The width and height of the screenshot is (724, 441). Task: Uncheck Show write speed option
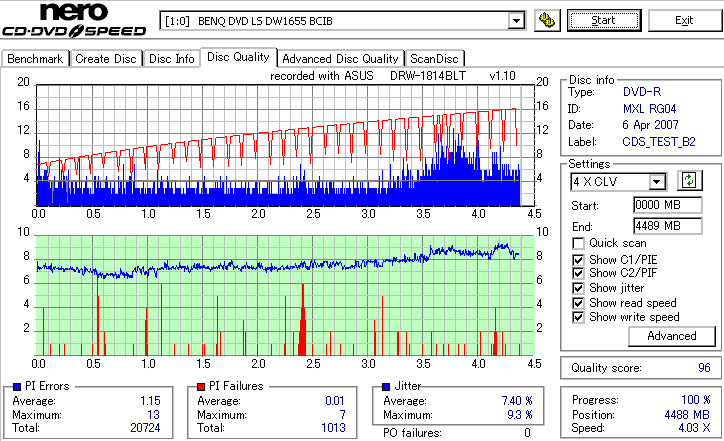(x=578, y=317)
